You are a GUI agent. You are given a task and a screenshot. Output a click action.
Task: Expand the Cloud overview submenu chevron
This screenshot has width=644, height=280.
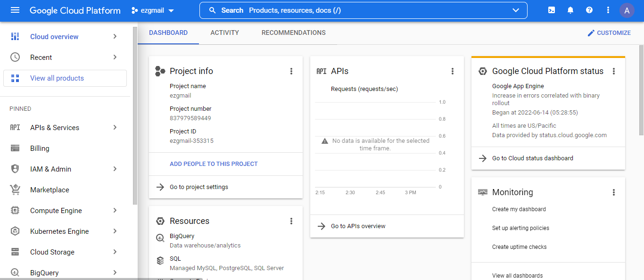click(x=115, y=36)
